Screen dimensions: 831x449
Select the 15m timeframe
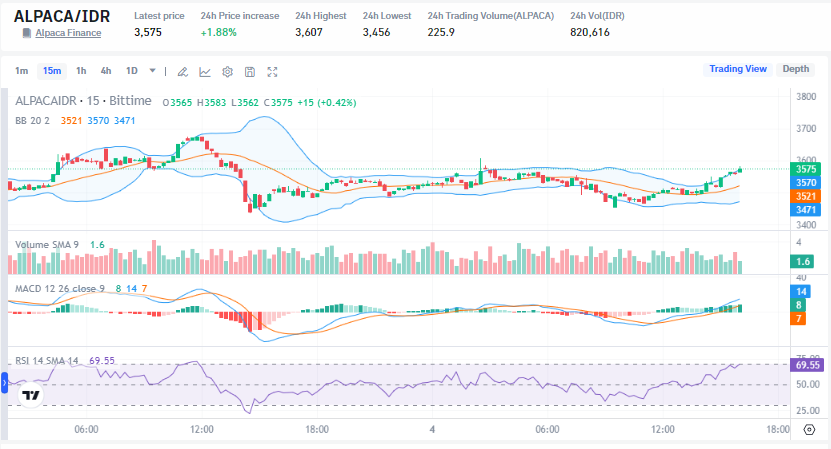52,71
